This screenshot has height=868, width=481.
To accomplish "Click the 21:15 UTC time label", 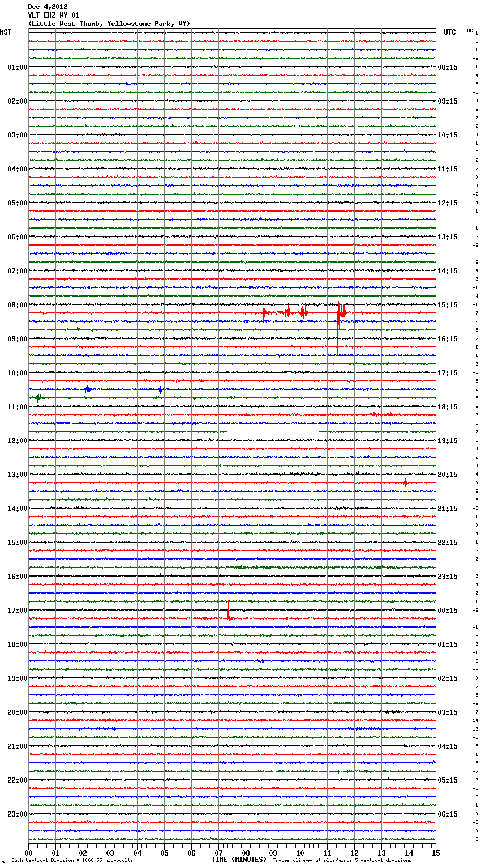I will (x=448, y=509).
